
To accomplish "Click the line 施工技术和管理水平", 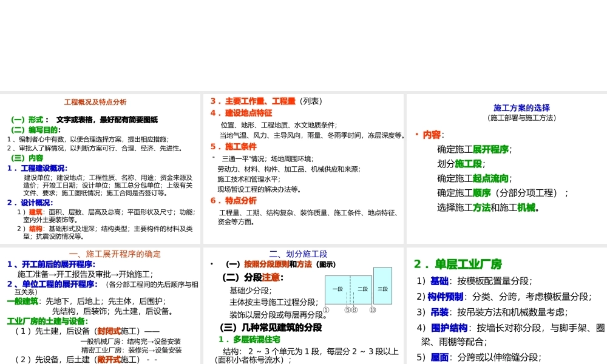I will pos(249,179).
